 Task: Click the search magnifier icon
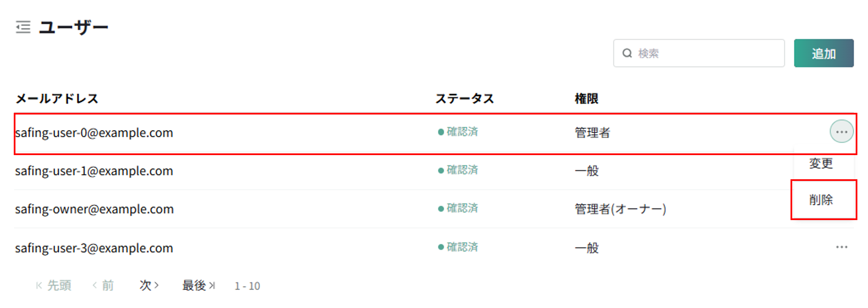point(627,53)
